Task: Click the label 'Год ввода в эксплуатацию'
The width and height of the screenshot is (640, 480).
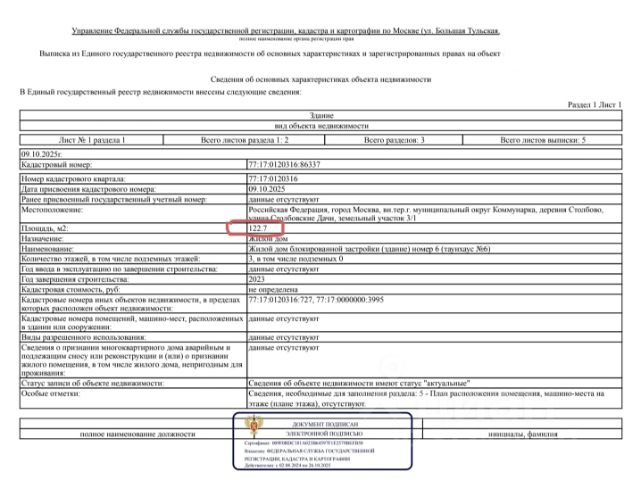Action: pyautogui.click(x=119, y=269)
